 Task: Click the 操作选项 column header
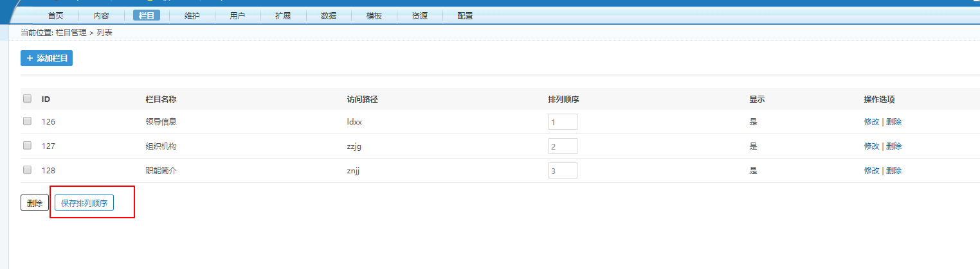[880, 100]
